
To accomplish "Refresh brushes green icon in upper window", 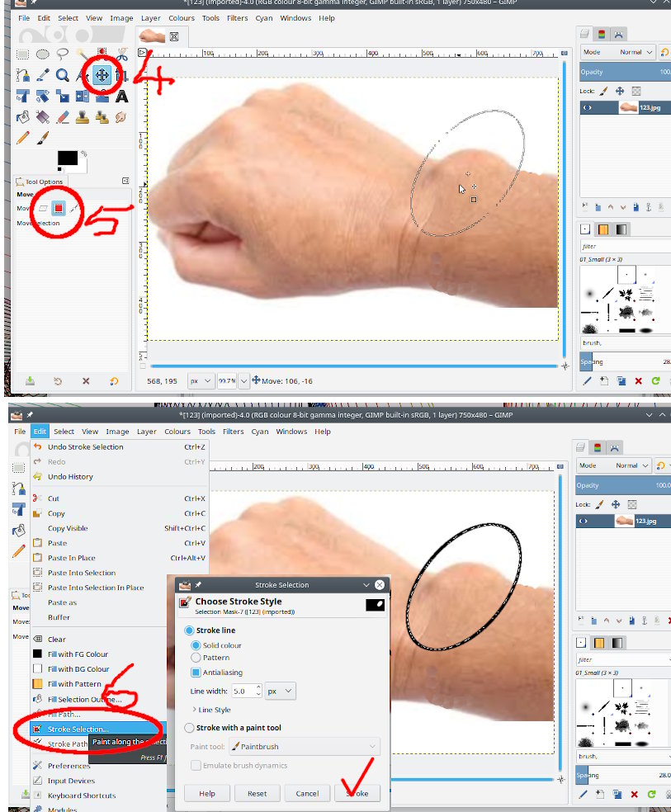I will point(655,381).
